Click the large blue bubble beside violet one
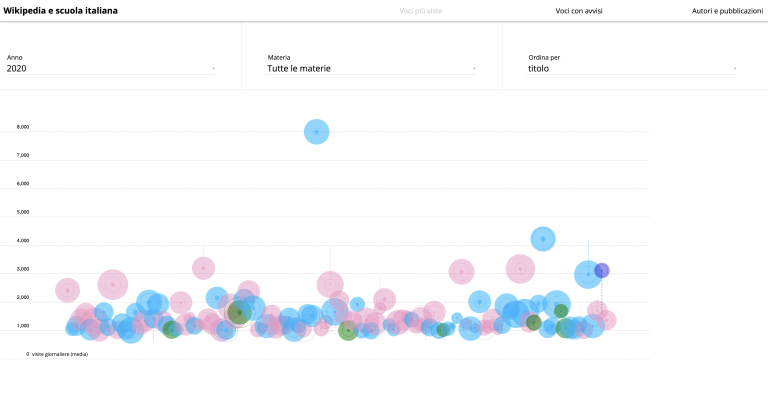Viewport: 768px width, 418px height. click(588, 274)
